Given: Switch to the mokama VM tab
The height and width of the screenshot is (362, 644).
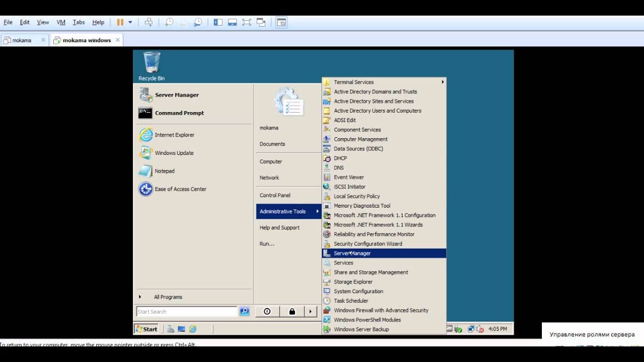Looking at the screenshot, I should [x=22, y=40].
